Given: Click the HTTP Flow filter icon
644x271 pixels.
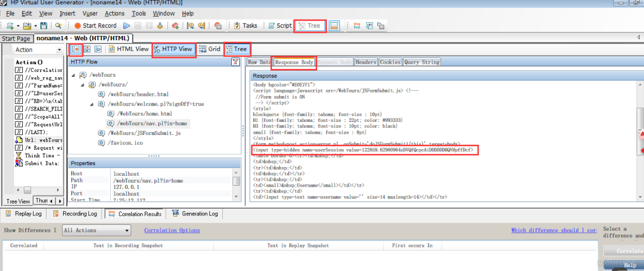Looking at the screenshot, I should click(236, 62).
